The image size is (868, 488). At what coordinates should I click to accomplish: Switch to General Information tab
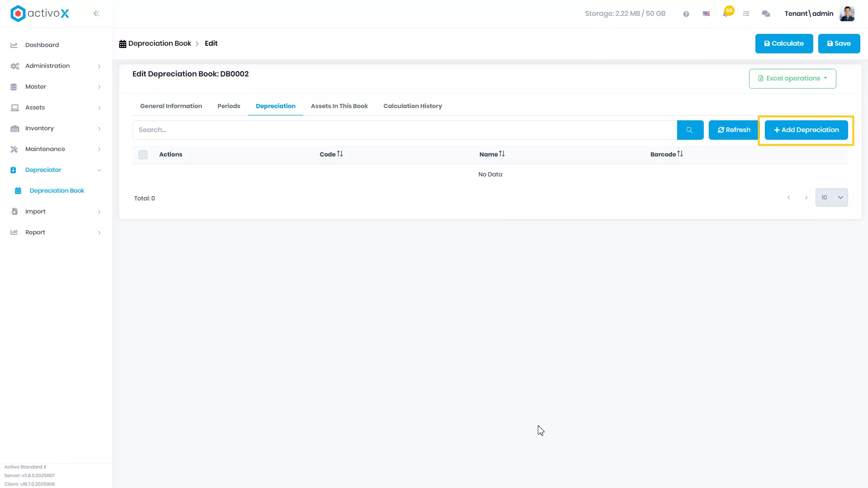[171, 106]
